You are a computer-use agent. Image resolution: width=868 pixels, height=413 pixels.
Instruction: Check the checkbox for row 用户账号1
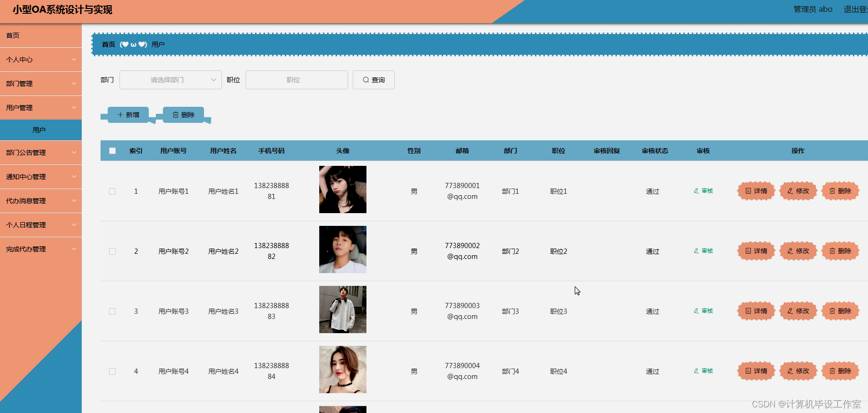112,191
